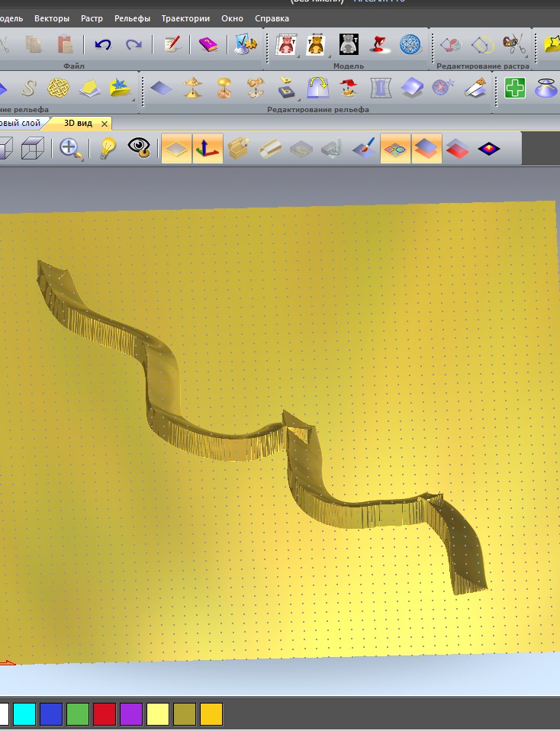Click the blue vase with ring icon
The height and width of the screenshot is (731, 560).
(x=546, y=88)
